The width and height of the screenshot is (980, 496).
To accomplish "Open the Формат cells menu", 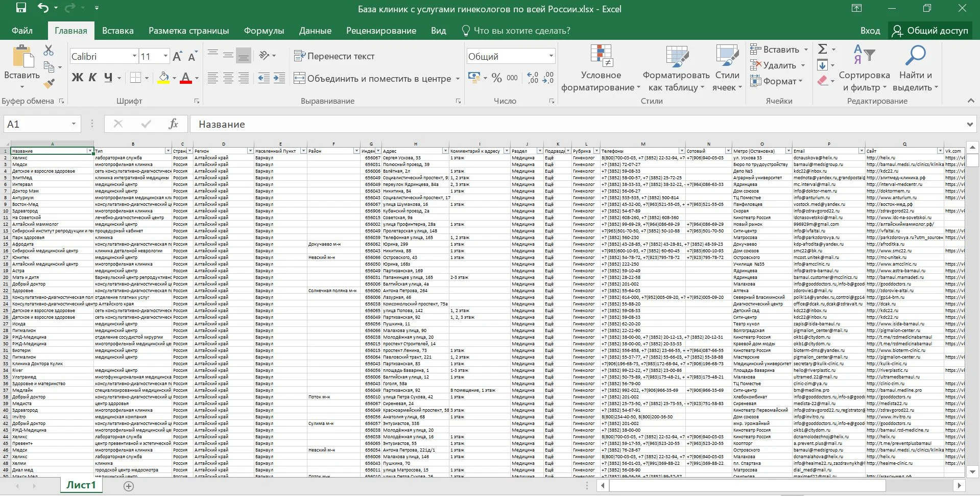I will click(776, 81).
